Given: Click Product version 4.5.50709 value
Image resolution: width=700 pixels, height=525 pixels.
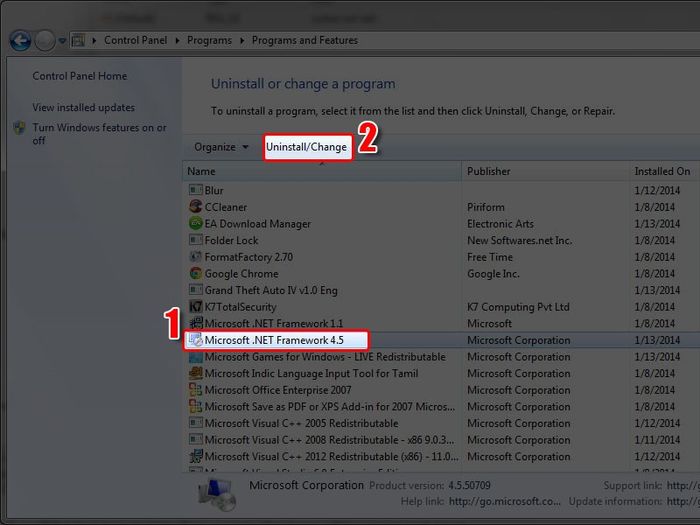Looking at the screenshot, I should 470,485.
